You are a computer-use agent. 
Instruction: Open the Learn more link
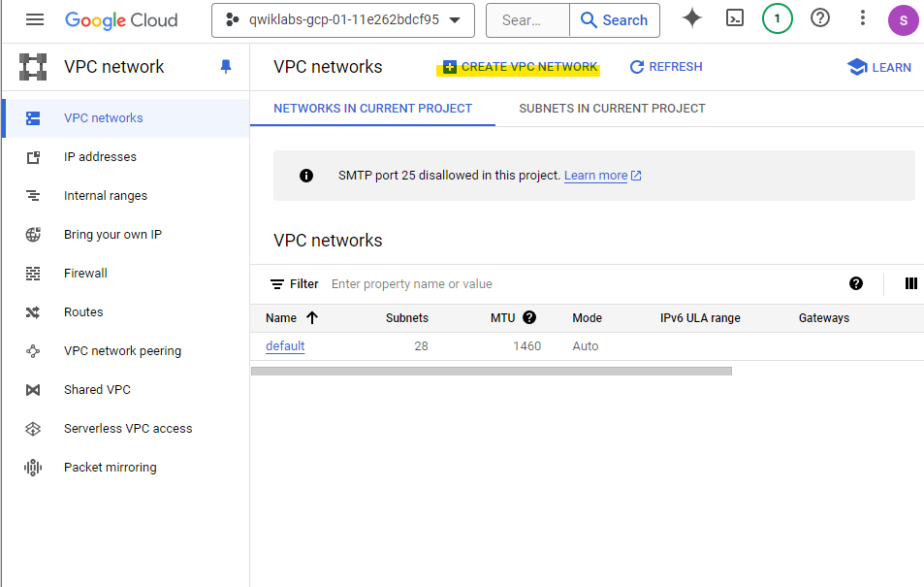pos(602,176)
